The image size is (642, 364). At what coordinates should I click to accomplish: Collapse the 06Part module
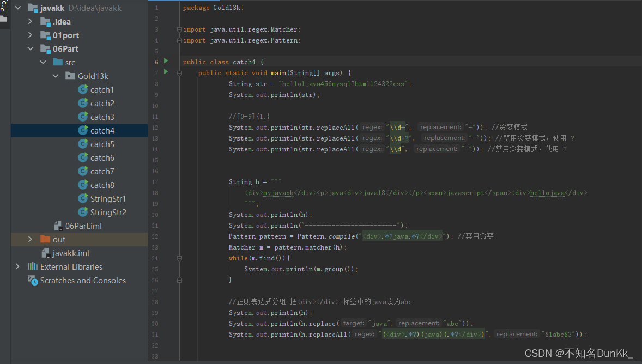click(31, 48)
